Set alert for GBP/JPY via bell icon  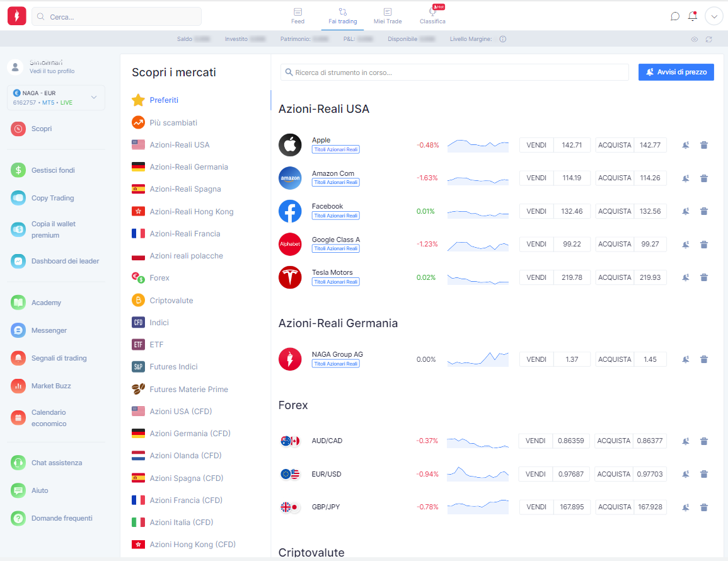click(x=685, y=507)
